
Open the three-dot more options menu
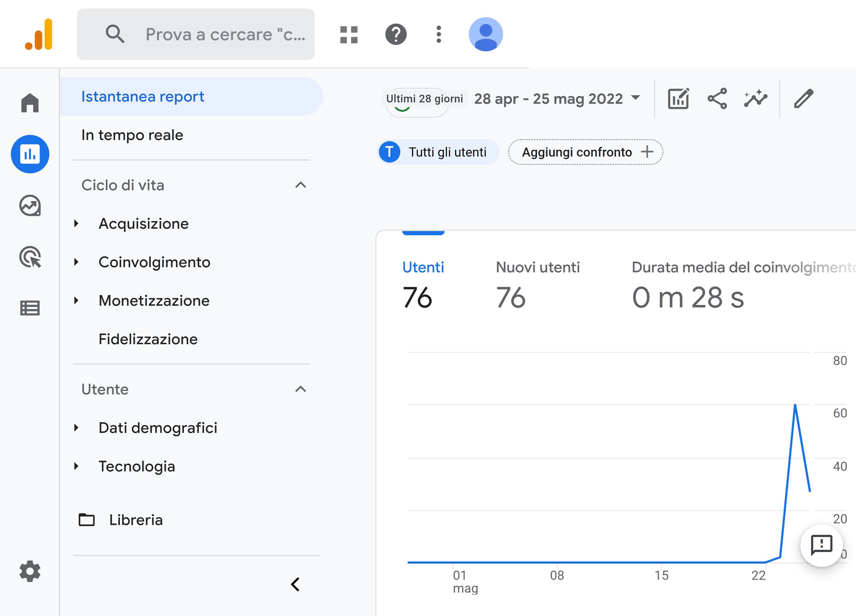[439, 34]
